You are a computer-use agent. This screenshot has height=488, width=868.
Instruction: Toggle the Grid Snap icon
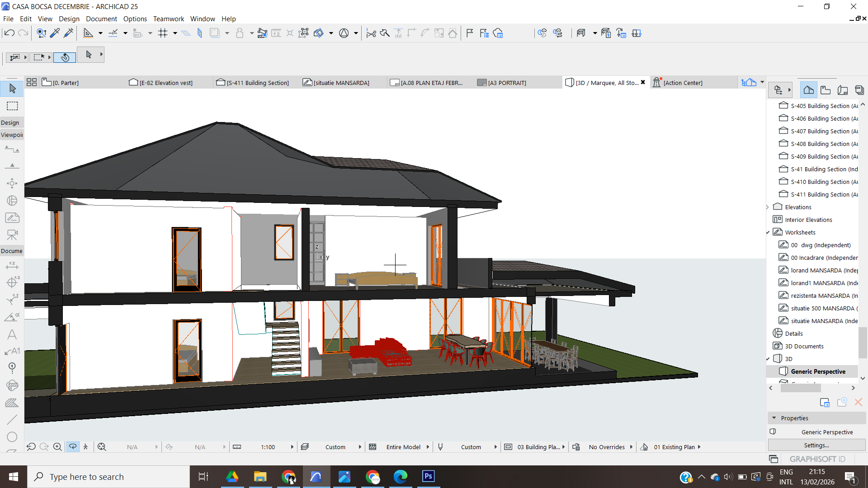click(x=163, y=33)
